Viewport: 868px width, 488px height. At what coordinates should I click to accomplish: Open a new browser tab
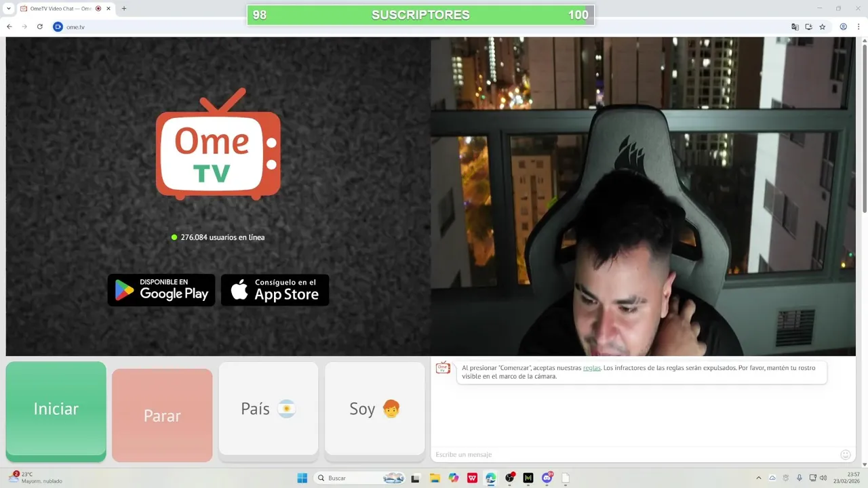point(123,9)
